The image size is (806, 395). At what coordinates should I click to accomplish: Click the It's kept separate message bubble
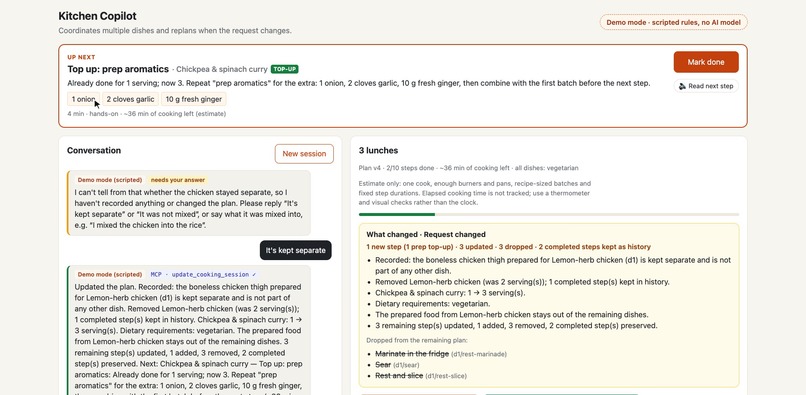[x=296, y=250]
